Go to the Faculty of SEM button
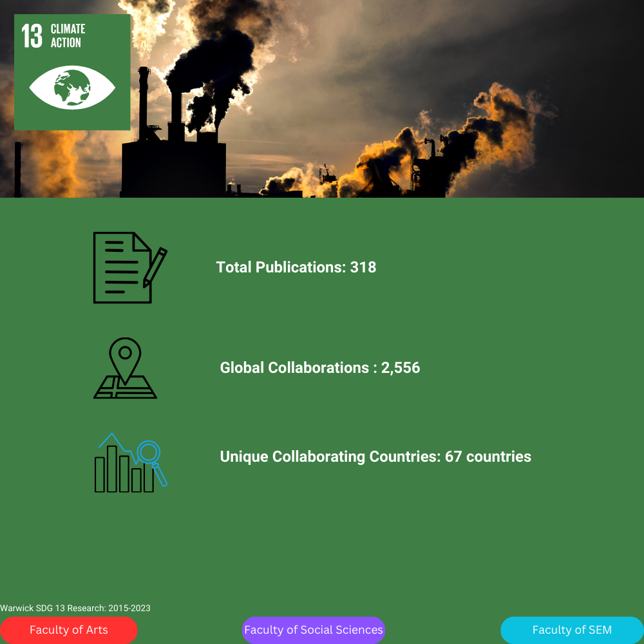The width and height of the screenshot is (644, 644). coord(572,630)
